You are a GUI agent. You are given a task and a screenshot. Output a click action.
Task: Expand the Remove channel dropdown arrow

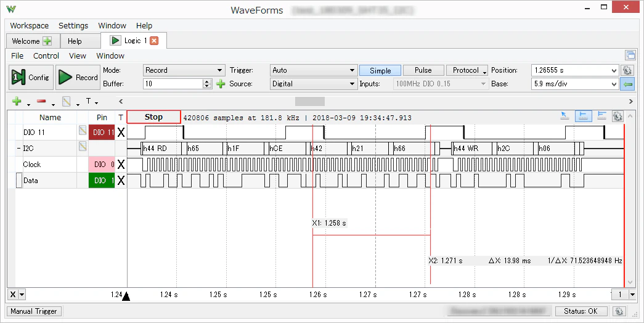tap(53, 104)
